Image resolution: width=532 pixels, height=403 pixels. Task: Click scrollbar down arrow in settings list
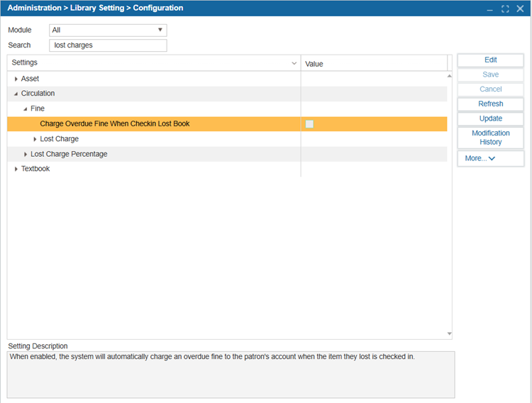coord(449,333)
